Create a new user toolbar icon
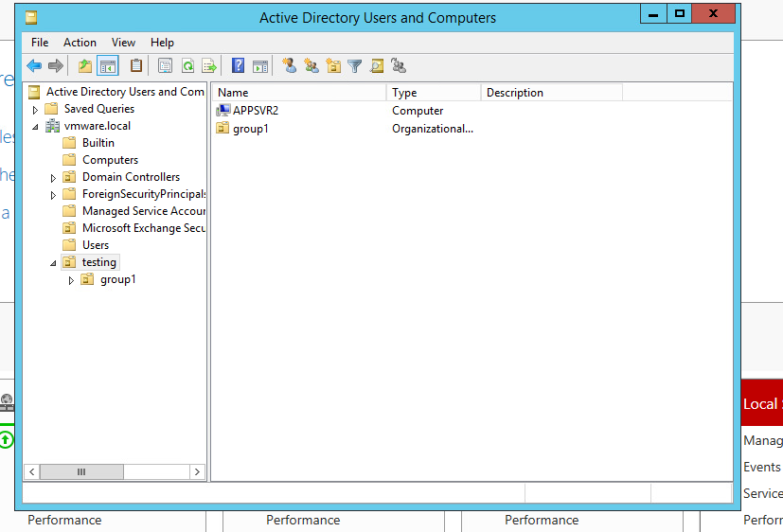Screen dimensions: 783x532 (289, 65)
